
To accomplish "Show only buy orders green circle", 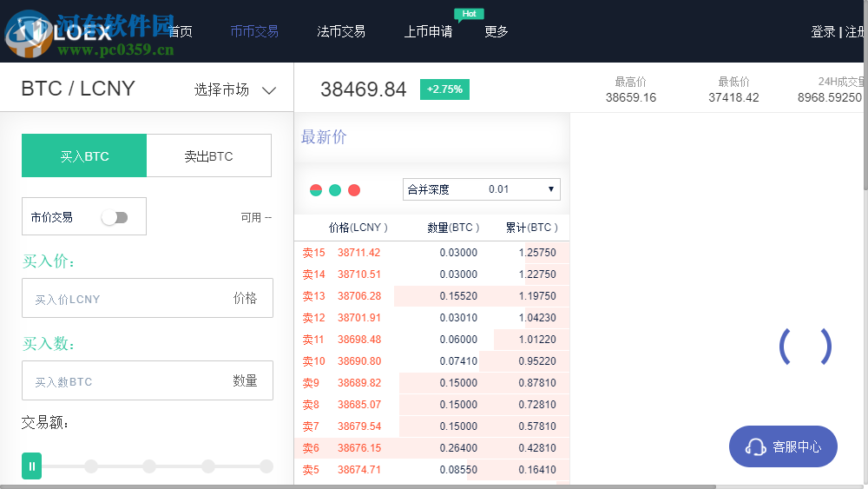I will (335, 190).
